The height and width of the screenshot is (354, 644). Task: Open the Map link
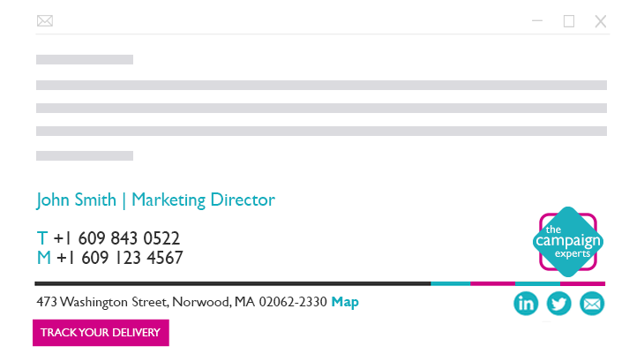[x=345, y=302]
